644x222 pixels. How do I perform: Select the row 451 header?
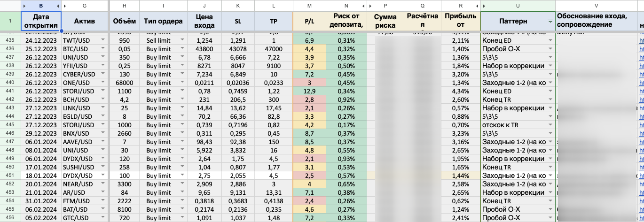tap(9, 176)
